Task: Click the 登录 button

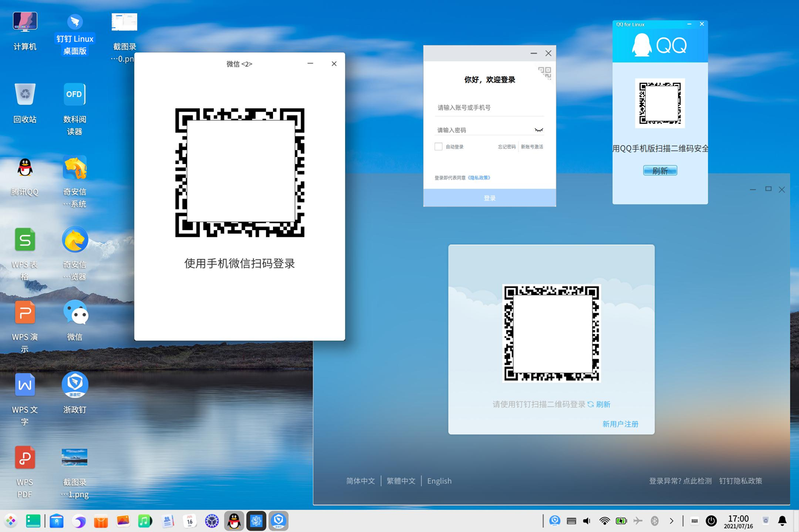Action: (x=489, y=198)
